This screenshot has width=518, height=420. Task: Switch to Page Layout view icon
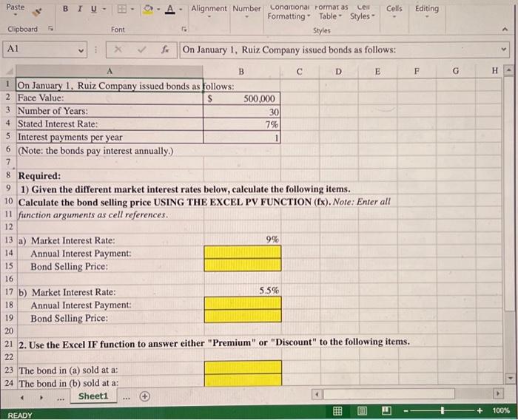click(x=362, y=411)
